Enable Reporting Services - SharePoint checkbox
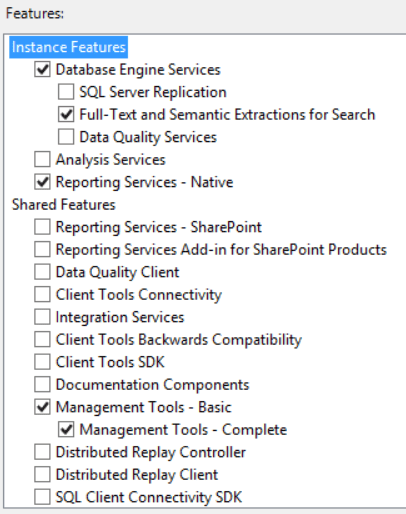406x514 pixels. (42, 227)
